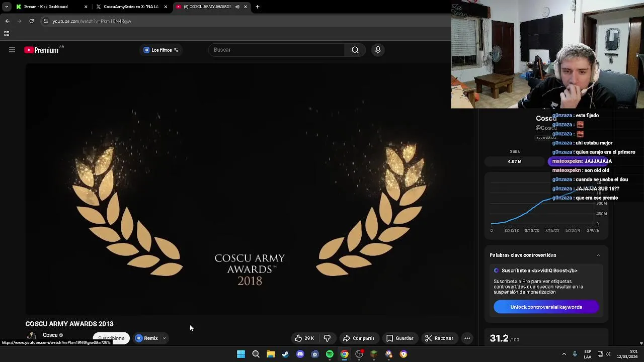Open volume control in system tray

pos(608,354)
